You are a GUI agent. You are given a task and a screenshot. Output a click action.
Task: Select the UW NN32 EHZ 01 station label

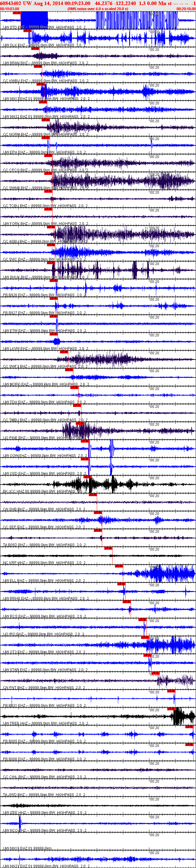coord(46,117)
